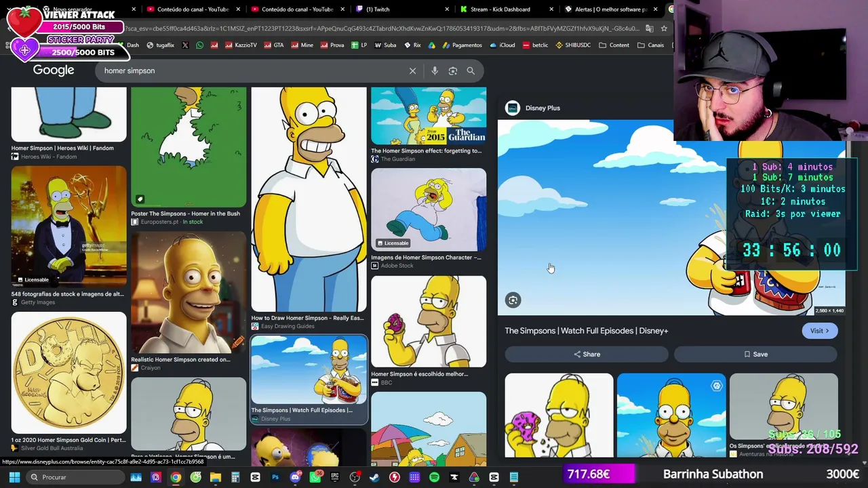The height and width of the screenshot is (488, 868).
Task: Open the Mine bookmark
Action: [x=302, y=45]
